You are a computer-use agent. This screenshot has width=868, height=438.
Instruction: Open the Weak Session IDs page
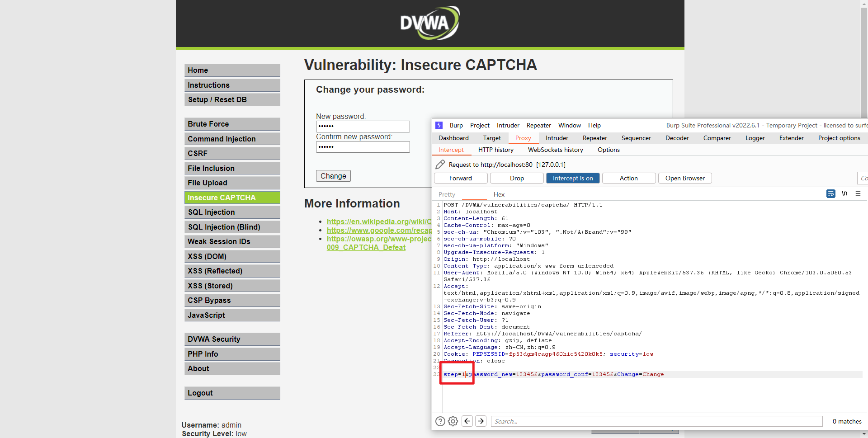click(x=232, y=241)
